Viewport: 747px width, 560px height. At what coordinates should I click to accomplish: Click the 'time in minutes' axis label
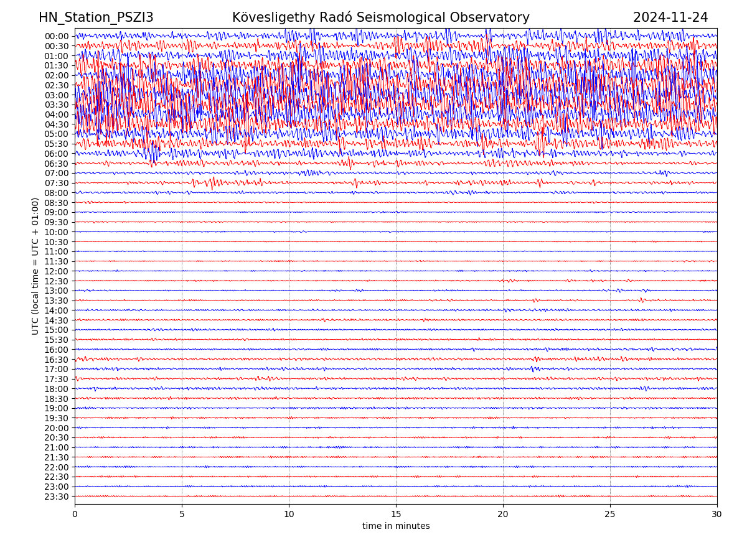[x=396, y=526]
